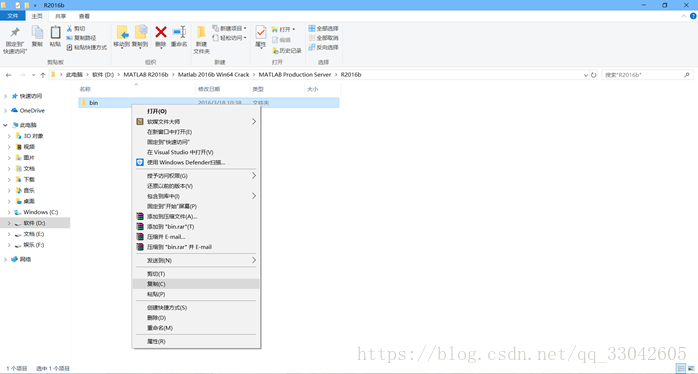Click the Back navigation arrow

(8, 75)
